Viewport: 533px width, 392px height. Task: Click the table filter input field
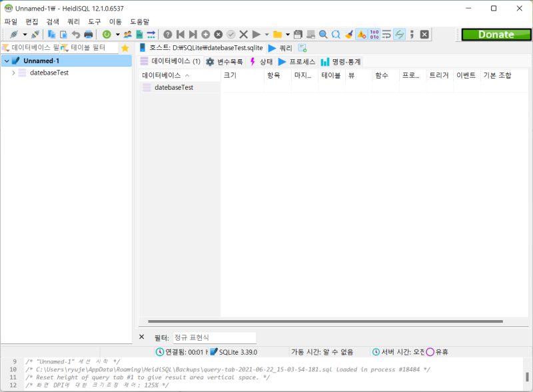click(90, 47)
